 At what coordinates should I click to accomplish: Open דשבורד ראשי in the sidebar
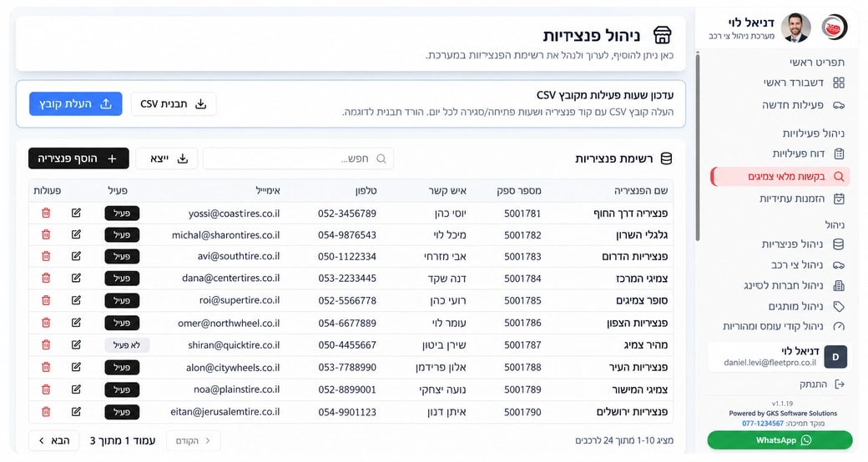[x=804, y=83]
